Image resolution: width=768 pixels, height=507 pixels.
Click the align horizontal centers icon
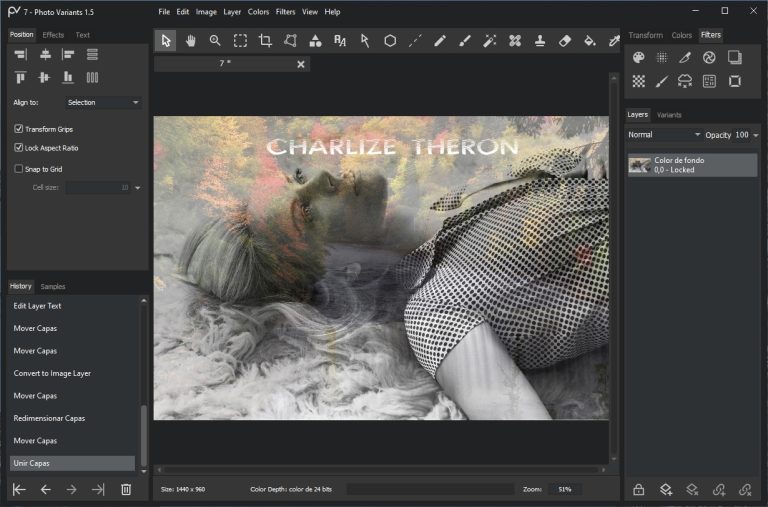click(x=45, y=54)
